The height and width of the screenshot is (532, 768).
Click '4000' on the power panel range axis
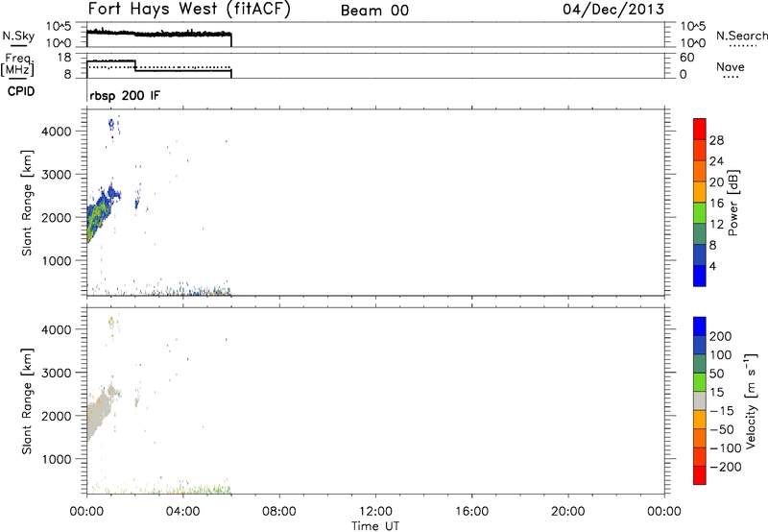click(x=57, y=132)
